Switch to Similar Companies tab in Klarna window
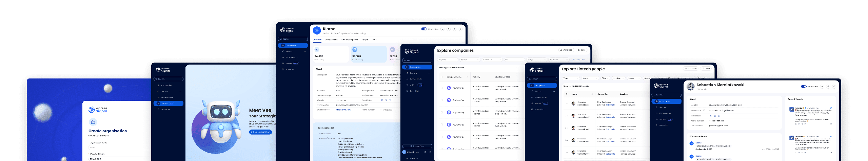The image size is (868, 161). pyautogui.click(x=350, y=40)
